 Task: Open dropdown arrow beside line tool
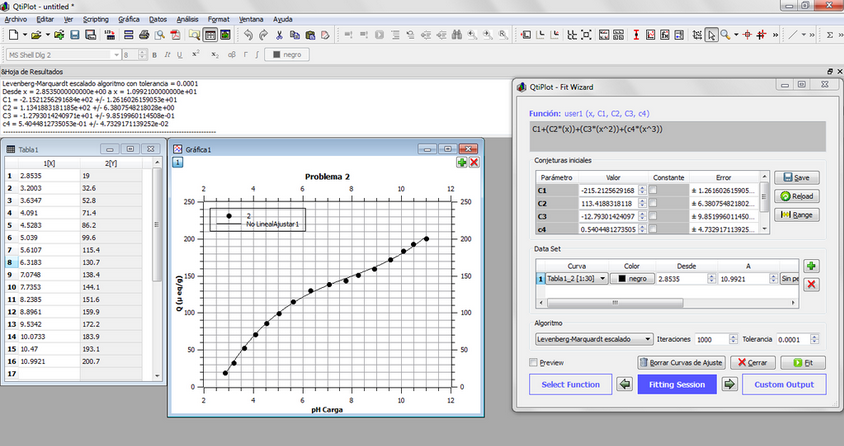pos(804,35)
